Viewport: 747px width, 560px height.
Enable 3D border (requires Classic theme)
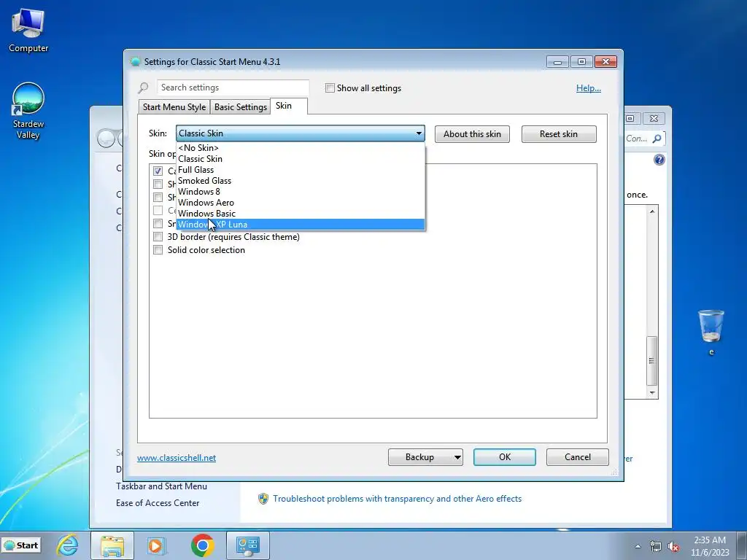pyautogui.click(x=158, y=237)
